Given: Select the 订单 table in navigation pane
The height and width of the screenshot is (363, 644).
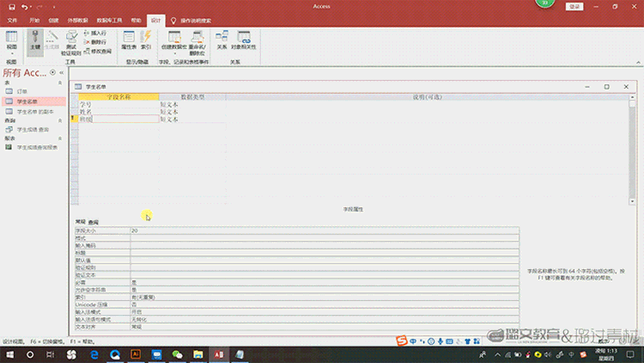Looking at the screenshot, I should click(33, 91).
